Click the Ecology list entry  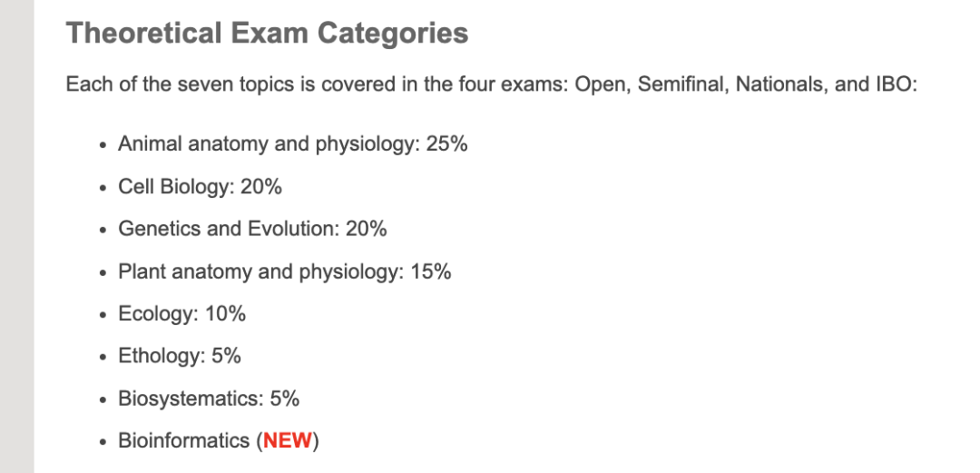point(181,314)
